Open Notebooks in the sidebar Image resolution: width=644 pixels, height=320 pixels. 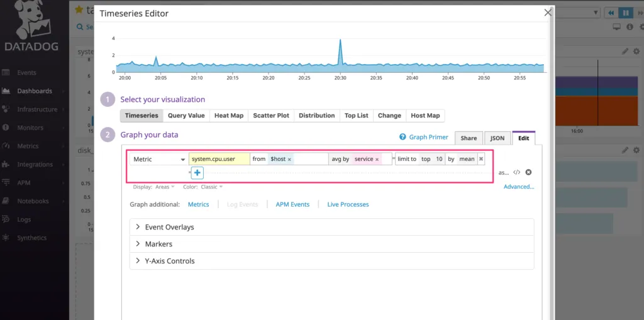(33, 201)
